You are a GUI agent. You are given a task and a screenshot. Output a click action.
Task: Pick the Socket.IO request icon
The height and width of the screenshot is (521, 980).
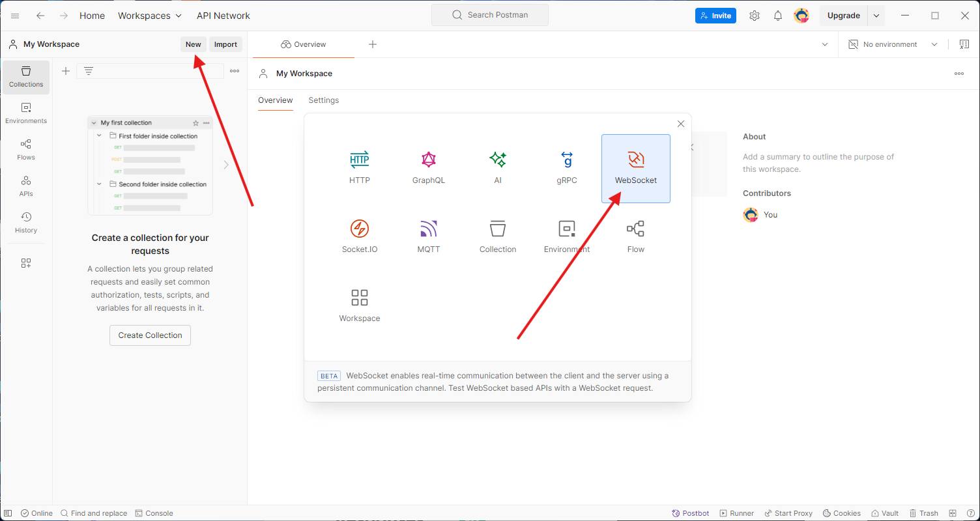click(x=359, y=229)
